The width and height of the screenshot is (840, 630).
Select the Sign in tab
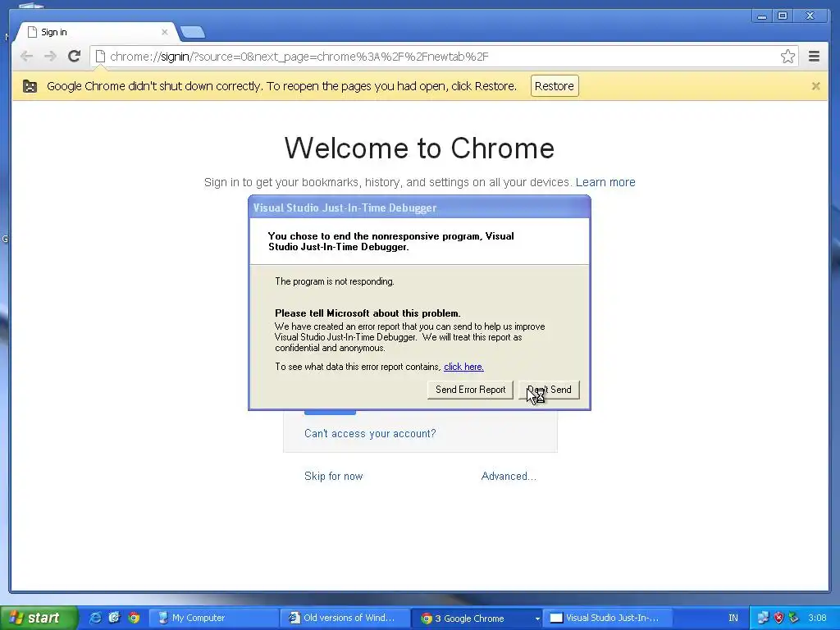point(97,32)
